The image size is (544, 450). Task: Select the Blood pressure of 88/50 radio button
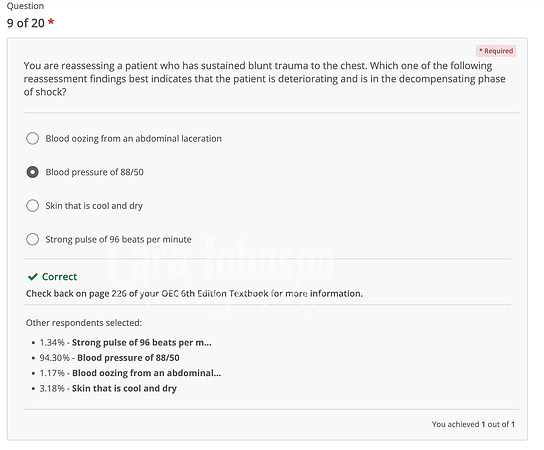click(x=33, y=172)
